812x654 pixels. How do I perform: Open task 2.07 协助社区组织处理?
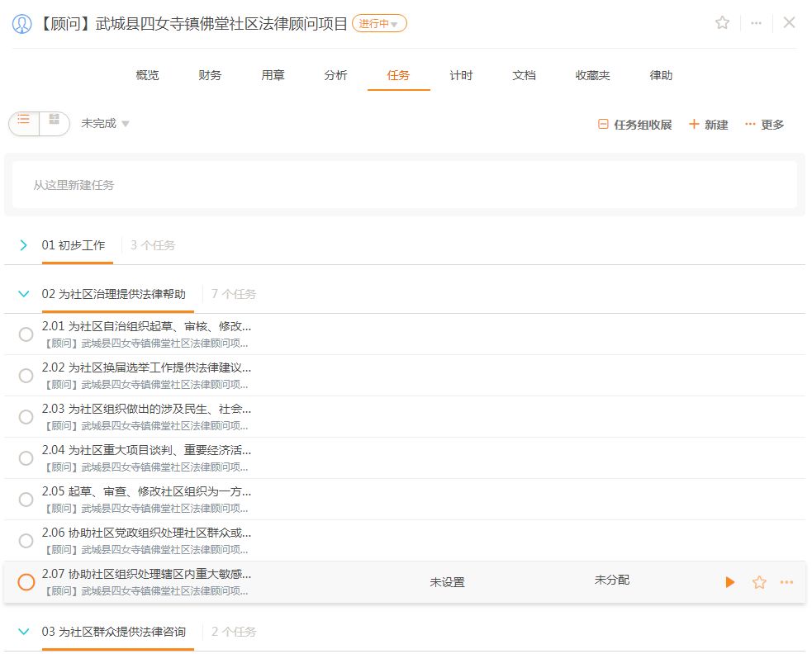146,574
